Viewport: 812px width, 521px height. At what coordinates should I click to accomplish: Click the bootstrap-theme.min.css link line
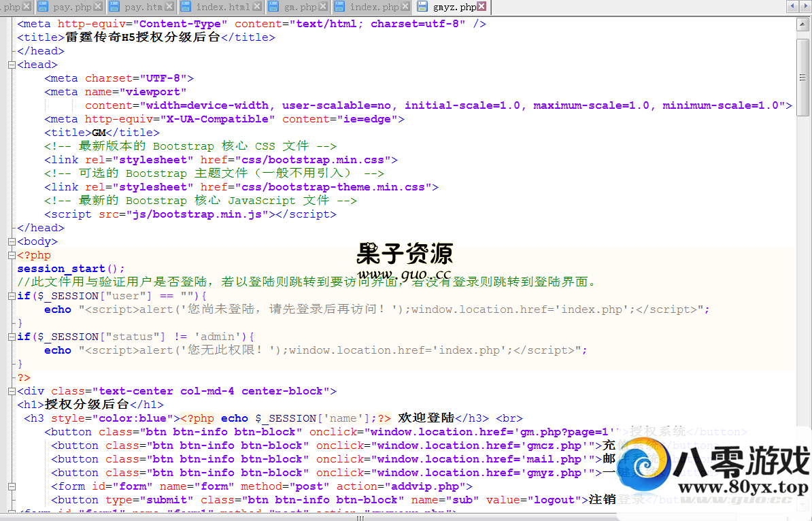coord(241,187)
